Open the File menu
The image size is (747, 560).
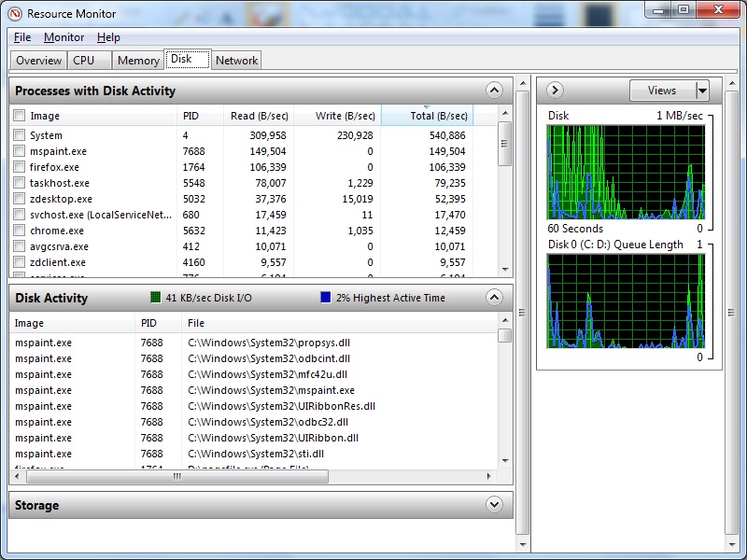pos(22,37)
